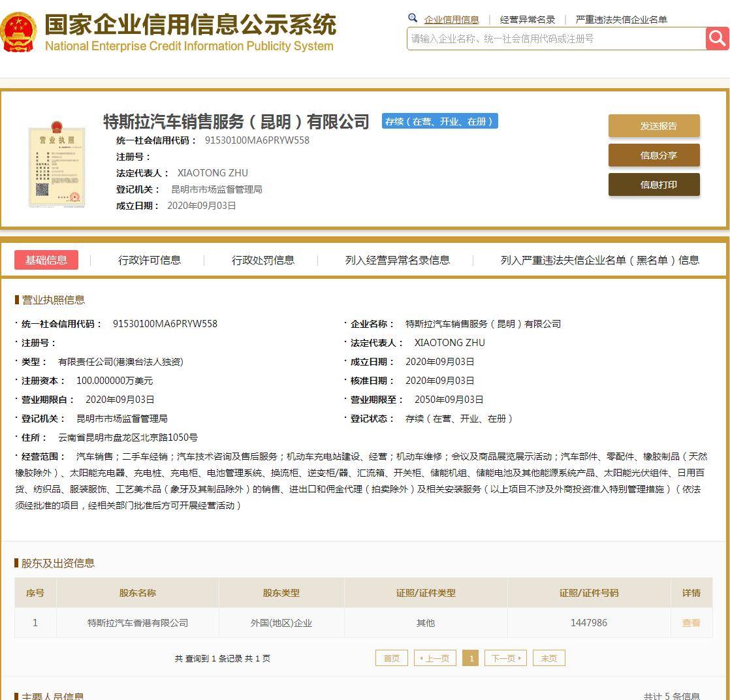The image size is (730, 700).
Task: Switch to the 基础信息 tab
Action: tap(46, 260)
